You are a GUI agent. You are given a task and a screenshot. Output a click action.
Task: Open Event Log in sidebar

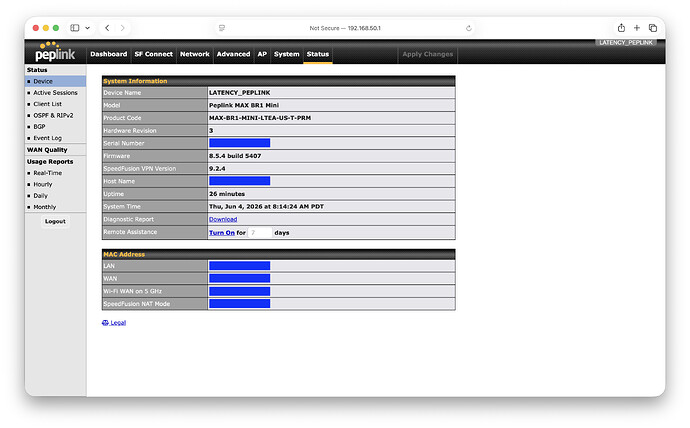click(48, 138)
